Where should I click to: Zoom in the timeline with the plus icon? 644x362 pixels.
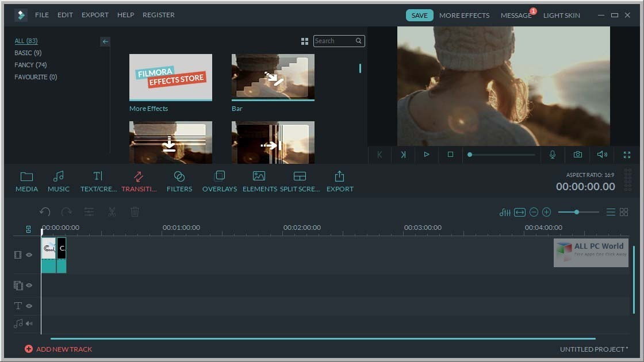(x=546, y=212)
